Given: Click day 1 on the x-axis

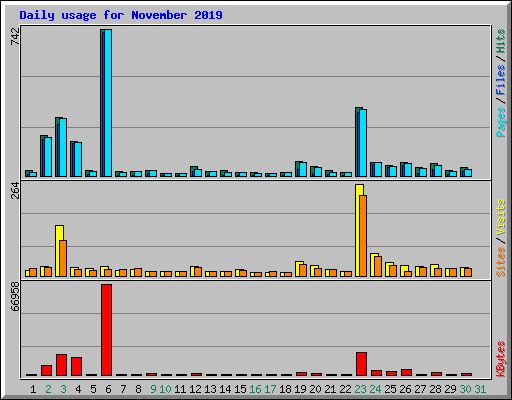Looking at the screenshot, I should click(33, 389).
